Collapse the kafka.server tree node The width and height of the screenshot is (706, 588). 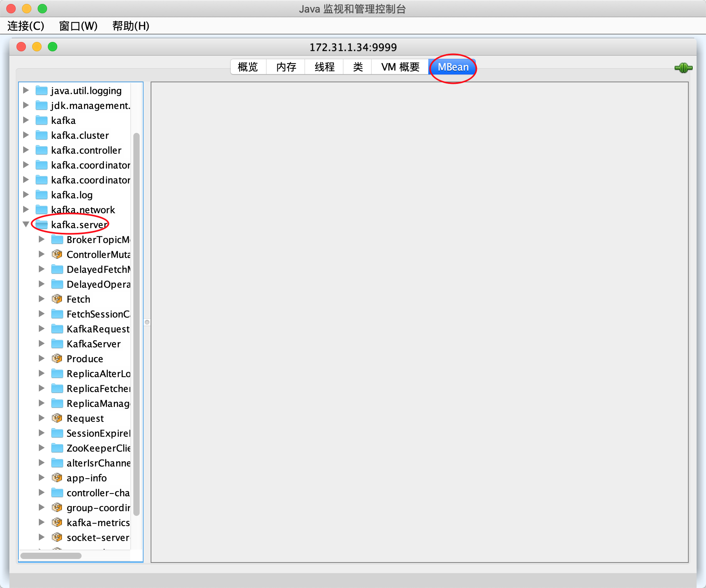pos(26,224)
